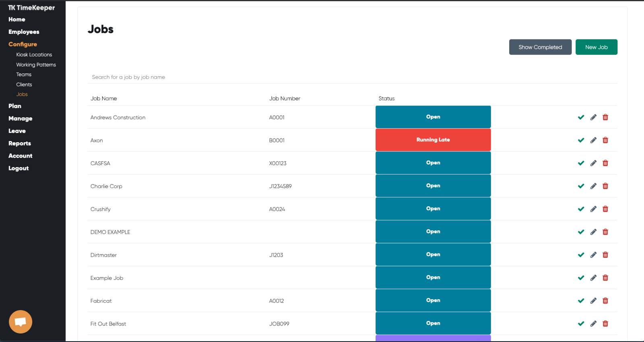
Task: Click the checkmark for Charlie Corp
Action: pos(581,186)
